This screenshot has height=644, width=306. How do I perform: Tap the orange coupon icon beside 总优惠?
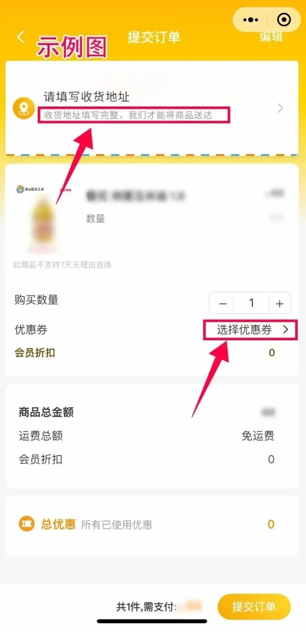(x=27, y=524)
